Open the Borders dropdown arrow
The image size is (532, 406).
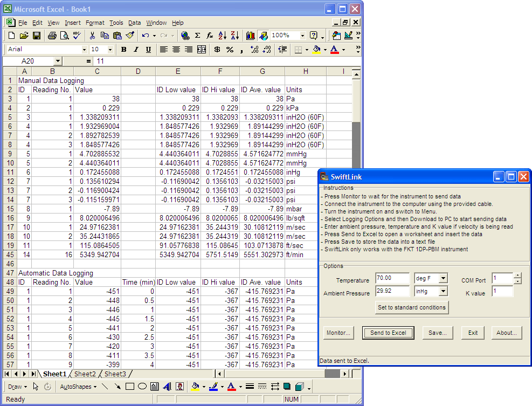(307, 50)
